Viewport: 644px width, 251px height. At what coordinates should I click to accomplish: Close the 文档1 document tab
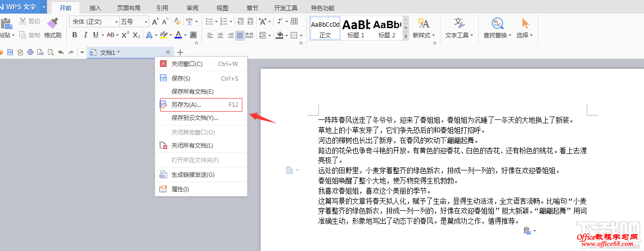[x=168, y=52]
